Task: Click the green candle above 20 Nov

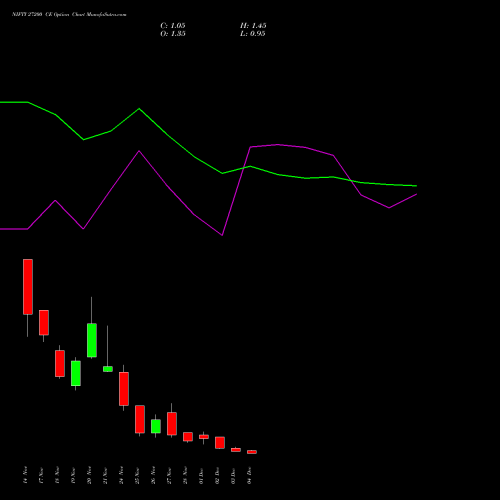Action: [92, 340]
